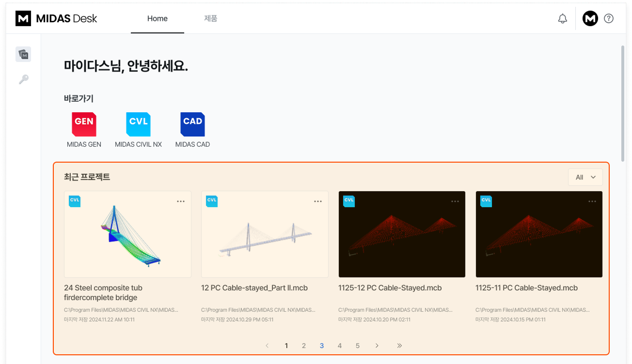Screen dimensions: 632x364
Task: Click file path under 1125-11 PC Cable-Stayed
Action: (x=533, y=310)
